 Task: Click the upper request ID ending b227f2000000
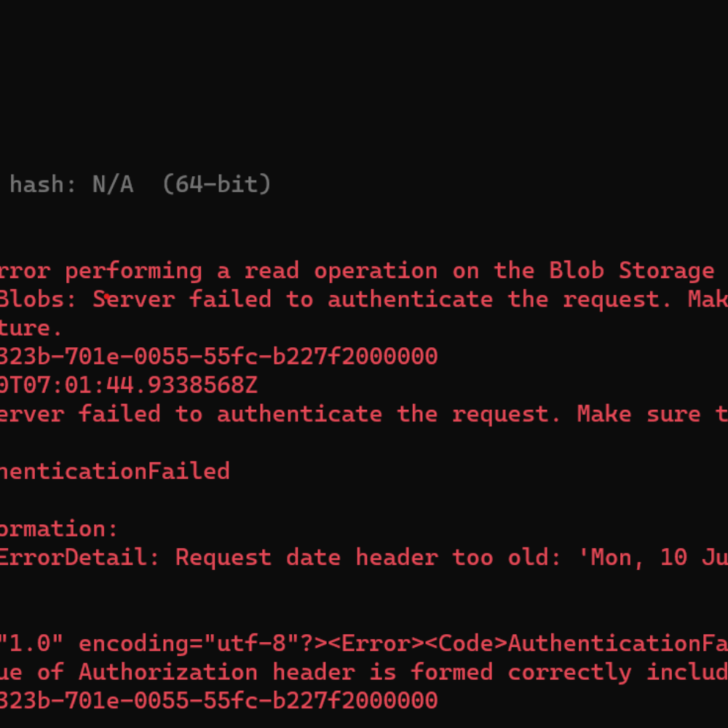[x=218, y=357]
